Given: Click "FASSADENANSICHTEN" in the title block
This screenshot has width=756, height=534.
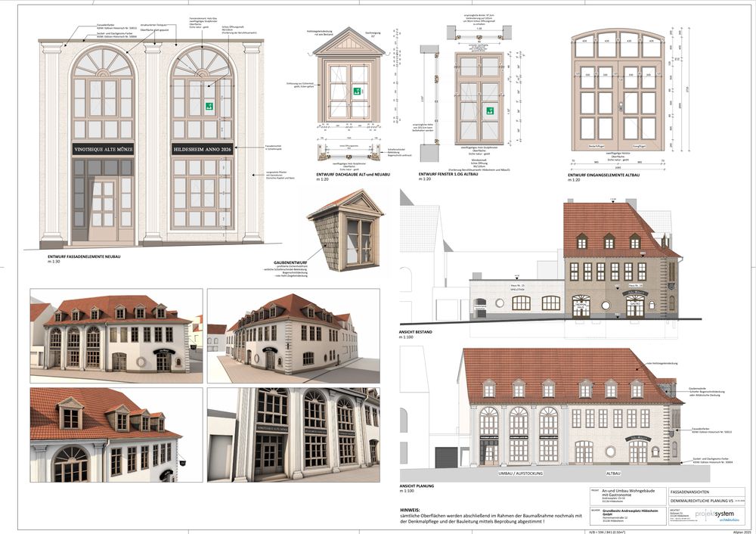Looking at the screenshot, I should click(690, 492).
